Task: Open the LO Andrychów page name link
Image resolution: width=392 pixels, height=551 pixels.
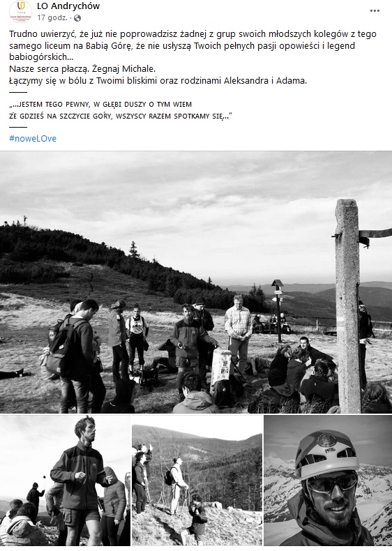Action: (x=68, y=6)
